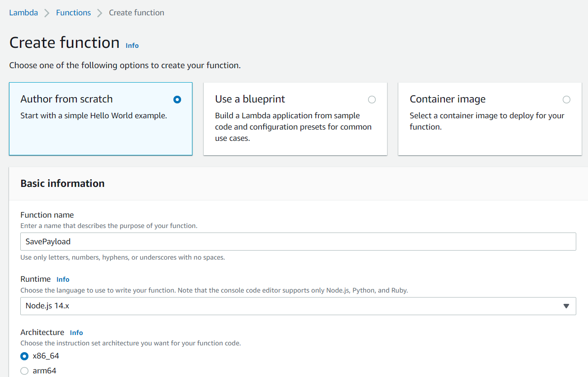Click Info link next to Runtime

click(63, 279)
